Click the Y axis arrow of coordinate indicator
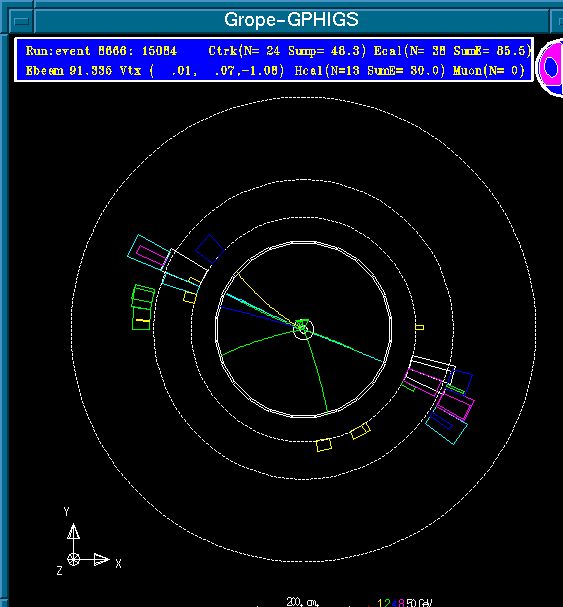563x607 pixels. (73, 531)
